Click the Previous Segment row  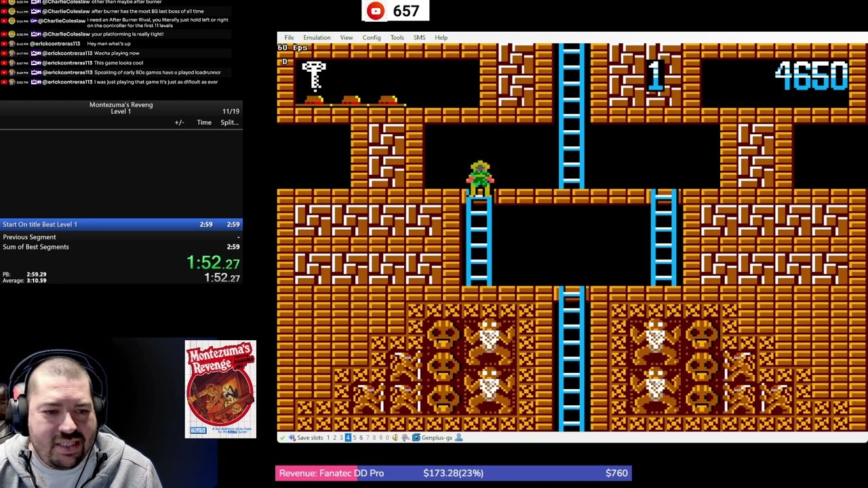[x=121, y=237]
